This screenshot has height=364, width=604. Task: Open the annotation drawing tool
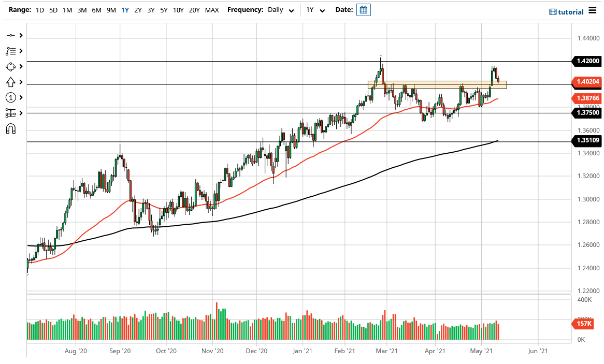pyautogui.click(x=10, y=51)
